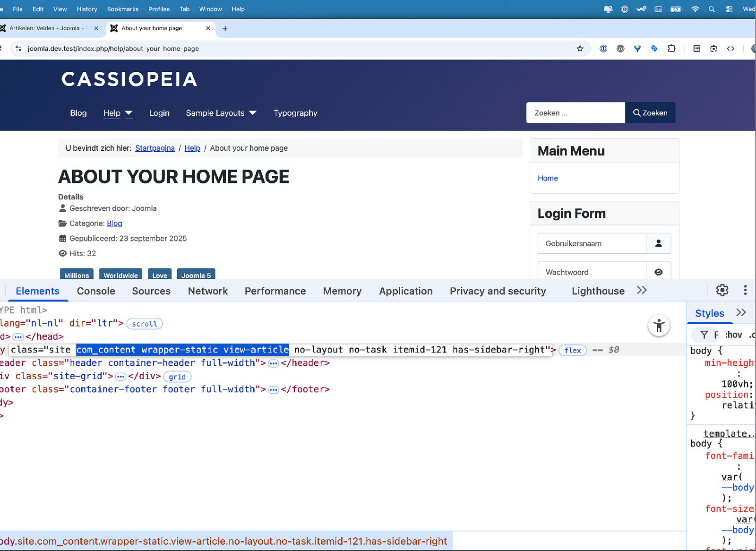Open DevTools settings gear

[722, 290]
